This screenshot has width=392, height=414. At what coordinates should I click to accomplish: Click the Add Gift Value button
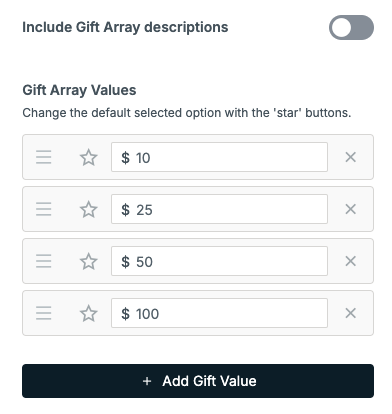coord(198,381)
